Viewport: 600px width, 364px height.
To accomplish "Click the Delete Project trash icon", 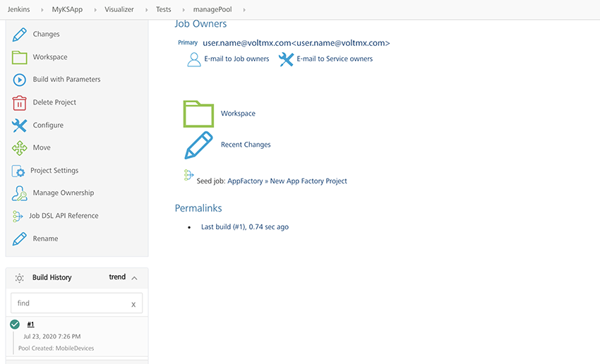I will [20, 102].
